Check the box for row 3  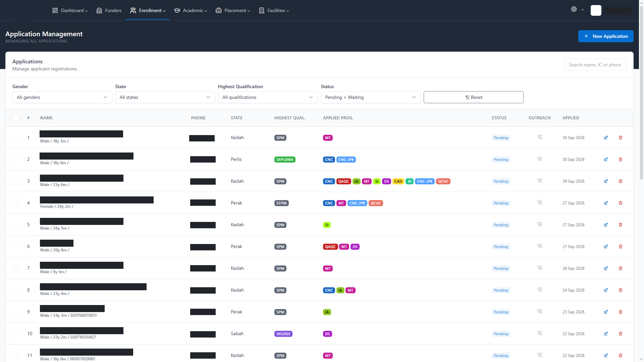[x=16, y=181]
